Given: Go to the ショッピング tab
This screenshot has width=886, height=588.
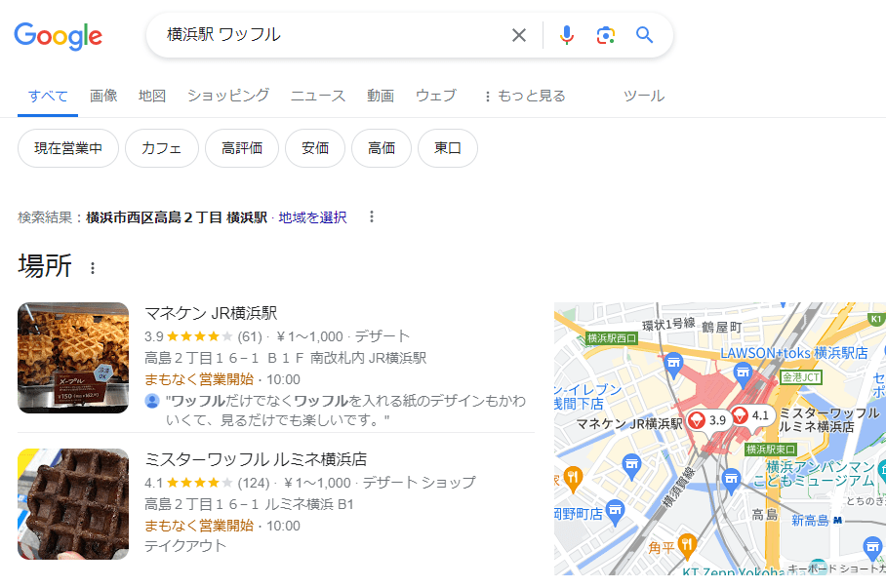Looking at the screenshot, I should [228, 96].
